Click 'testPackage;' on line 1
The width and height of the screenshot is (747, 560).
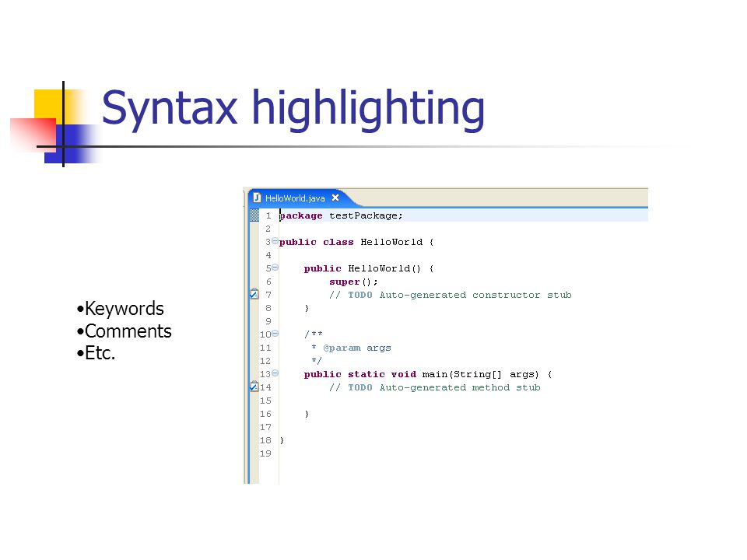click(366, 215)
